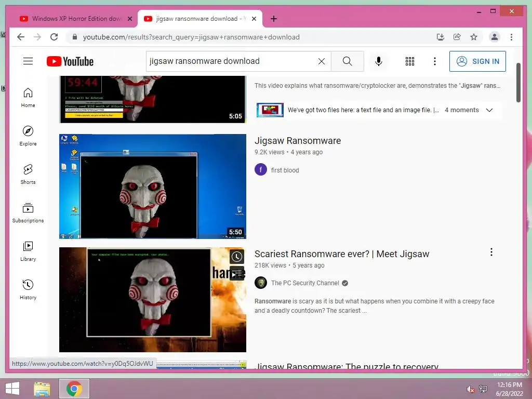532x399 pixels.
Task: Share this page via the share icon
Action: coord(457,37)
